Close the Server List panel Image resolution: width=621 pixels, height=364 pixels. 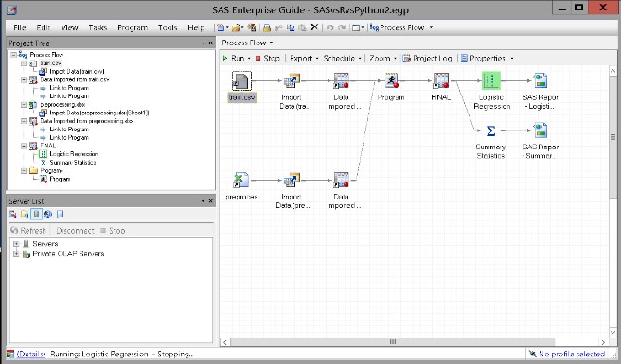[x=211, y=201]
